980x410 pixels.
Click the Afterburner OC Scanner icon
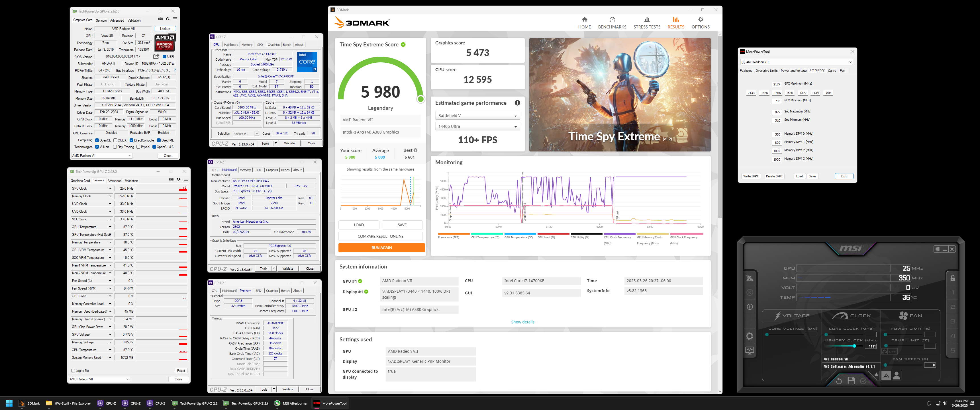click(x=750, y=278)
